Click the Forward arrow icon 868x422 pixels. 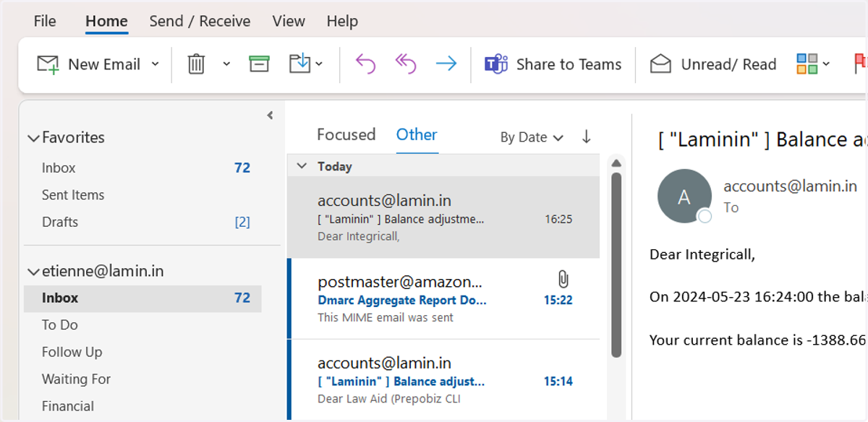tap(446, 64)
